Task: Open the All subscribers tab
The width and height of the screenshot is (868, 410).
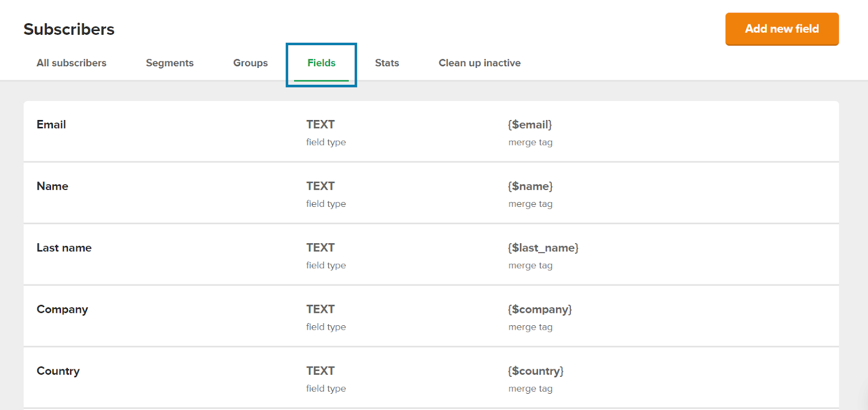Action: click(72, 63)
